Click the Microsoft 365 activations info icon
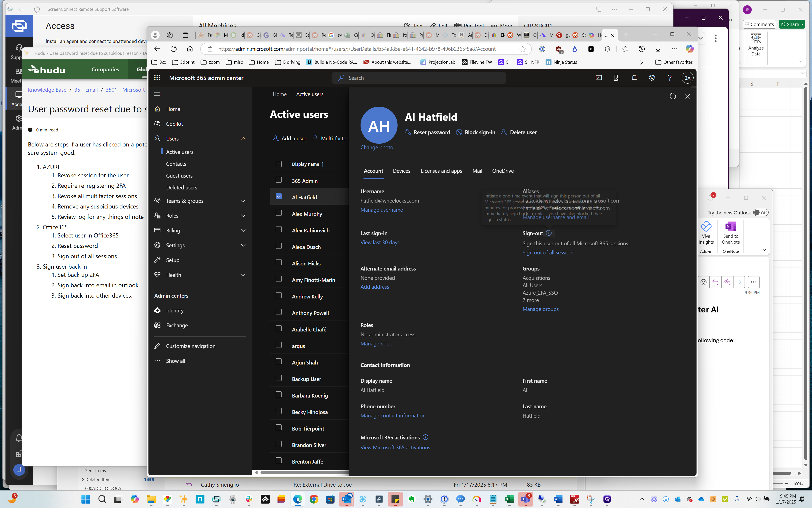Screen dimensions: 812x508 tap(425, 437)
